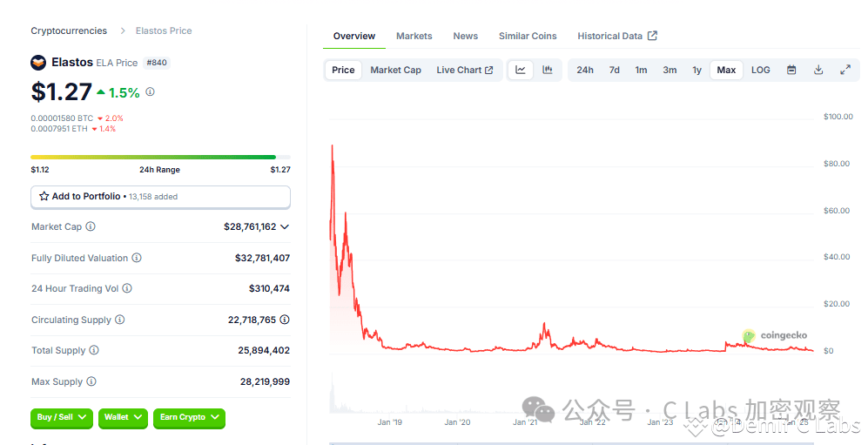
Task: Set chart range to 24h
Action: [x=585, y=70]
